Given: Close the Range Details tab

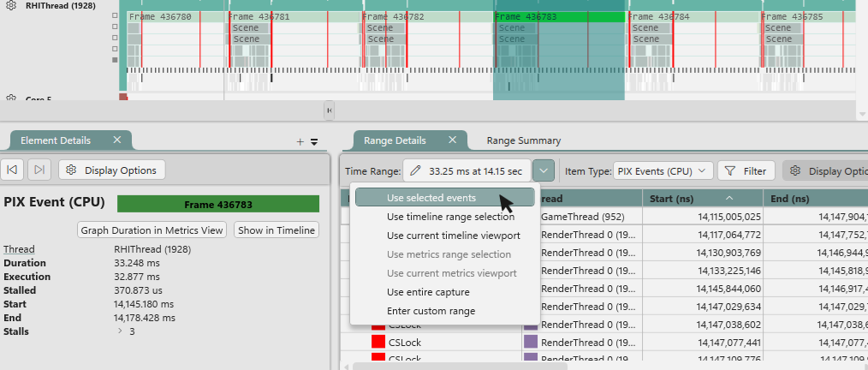Looking at the screenshot, I should [452, 140].
